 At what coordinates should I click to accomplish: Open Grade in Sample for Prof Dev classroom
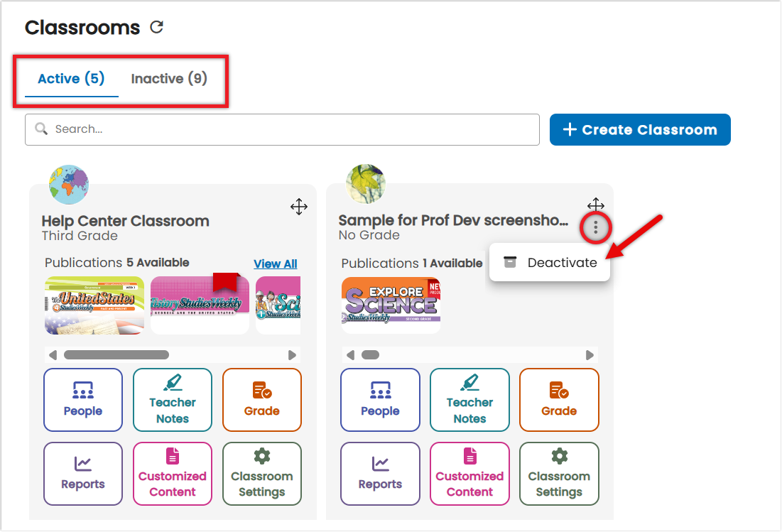click(x=559, y=400)
